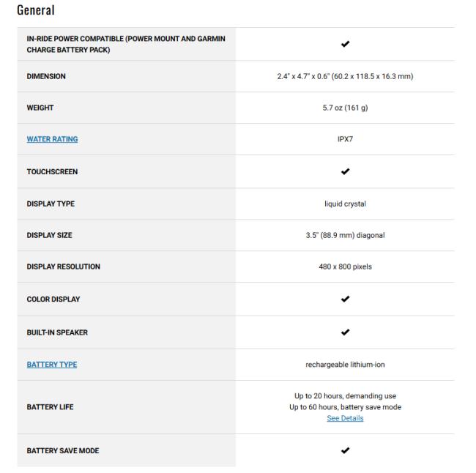This screenshot has width=476, height=473.
Task: Select the Dimension value text
Action: click(x=345, y=76)
